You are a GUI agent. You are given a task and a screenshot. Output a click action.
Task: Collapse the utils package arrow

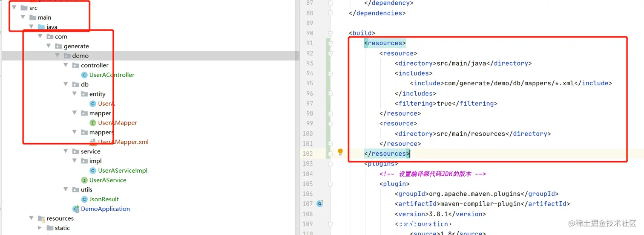pos(66,189)
